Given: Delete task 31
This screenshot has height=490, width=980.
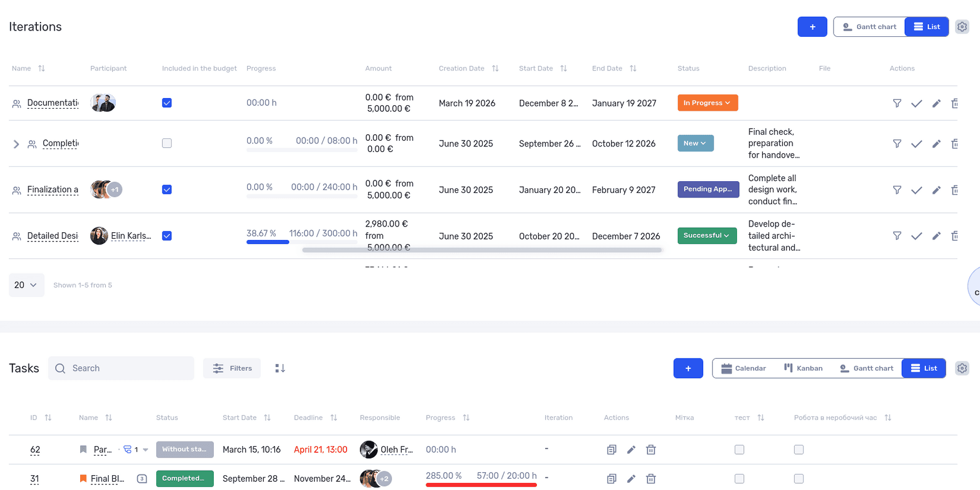Looking at the screenshot, I should coord(651,479).
